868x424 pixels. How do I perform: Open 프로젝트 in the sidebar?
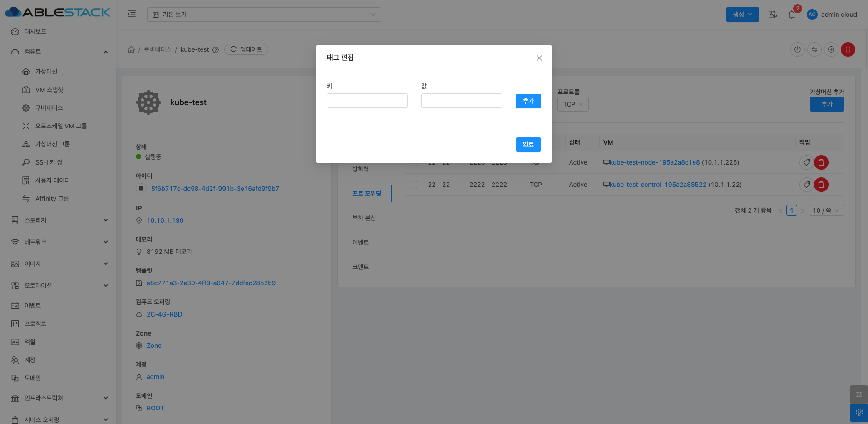pyautogui.click(x=35, y=324)
